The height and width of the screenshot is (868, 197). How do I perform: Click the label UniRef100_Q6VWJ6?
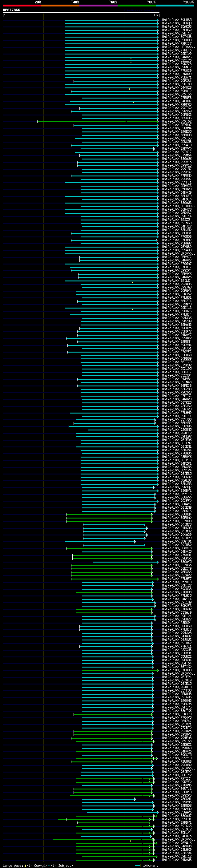pos(177,843)
